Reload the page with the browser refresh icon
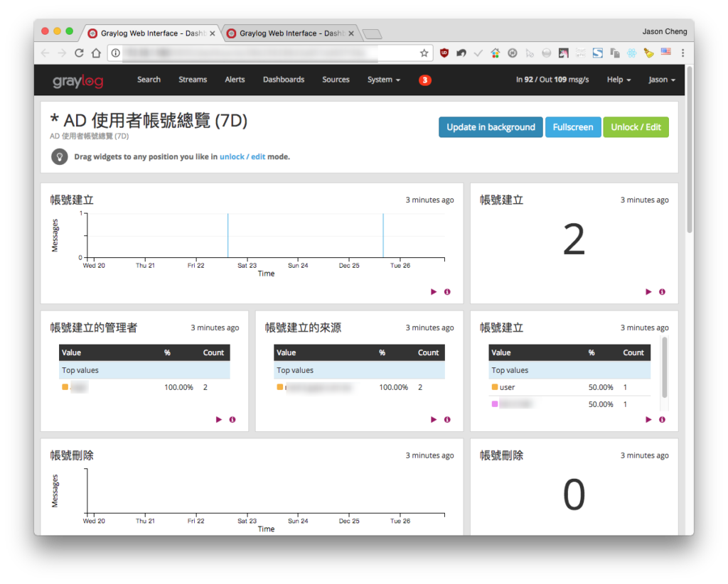Image resolution: width=728 pixels, height=584 pixels. click(x=79, y=53)
